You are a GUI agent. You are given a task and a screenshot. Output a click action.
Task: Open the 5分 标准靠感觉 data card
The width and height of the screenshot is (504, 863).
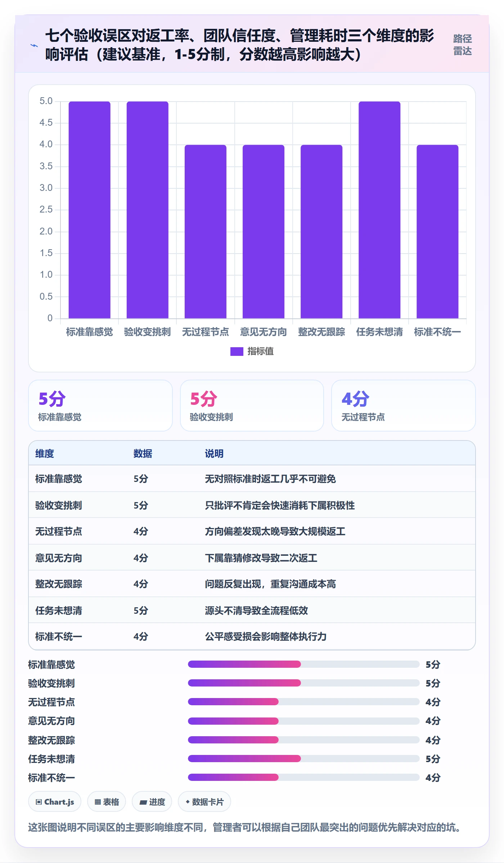[x=100, y=406]
